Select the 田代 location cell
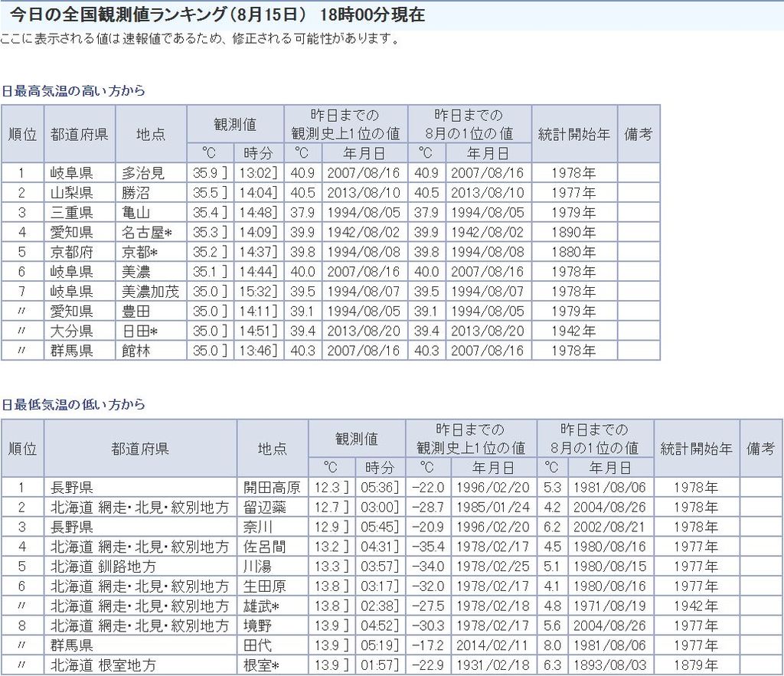The width and height of the screenshot is (784, 676). click(258, 645)
